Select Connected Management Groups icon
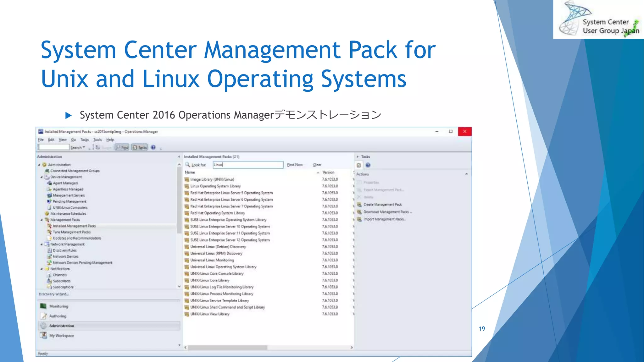The width and height of the screenshot is (644, 362). click(47, 171)
